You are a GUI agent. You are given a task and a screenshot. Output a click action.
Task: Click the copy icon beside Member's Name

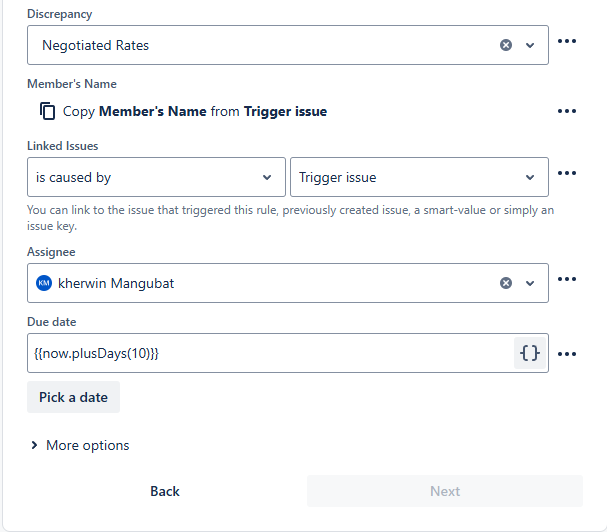click(47, 111)
